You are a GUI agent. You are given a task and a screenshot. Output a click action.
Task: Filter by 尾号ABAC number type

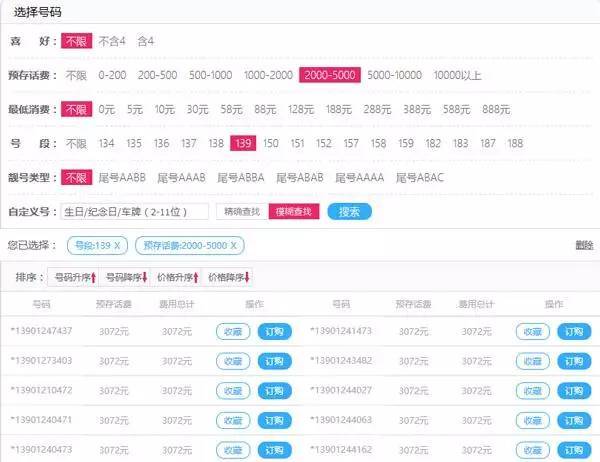click(419, 178)
